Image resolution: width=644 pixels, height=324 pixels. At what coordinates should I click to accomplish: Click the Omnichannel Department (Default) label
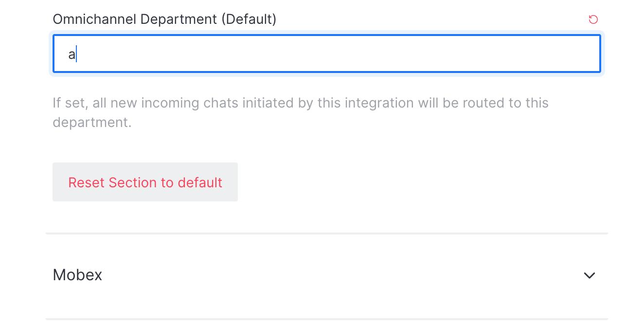[164, 19]
